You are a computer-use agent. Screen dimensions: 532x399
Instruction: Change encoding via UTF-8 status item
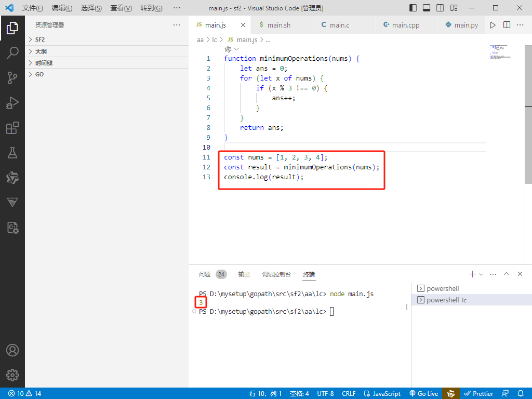pos(325,393)
